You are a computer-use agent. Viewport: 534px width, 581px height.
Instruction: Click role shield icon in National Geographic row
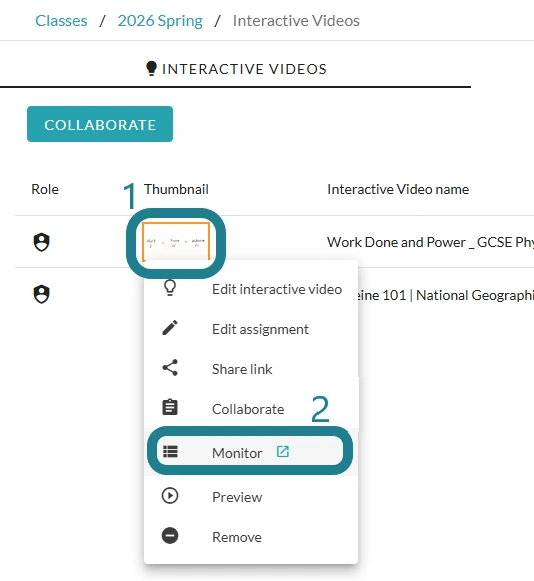click(x=42, y=294)
